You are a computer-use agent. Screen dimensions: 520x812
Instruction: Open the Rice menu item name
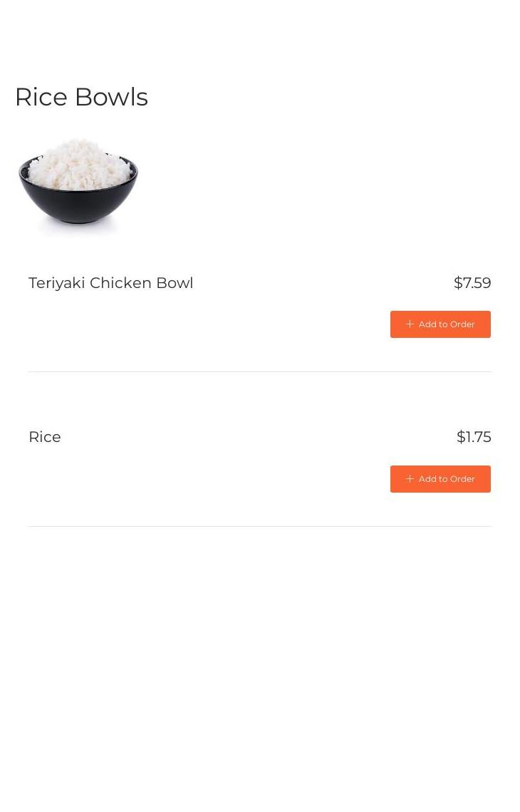pyautogui.click(x=45, y=437)
